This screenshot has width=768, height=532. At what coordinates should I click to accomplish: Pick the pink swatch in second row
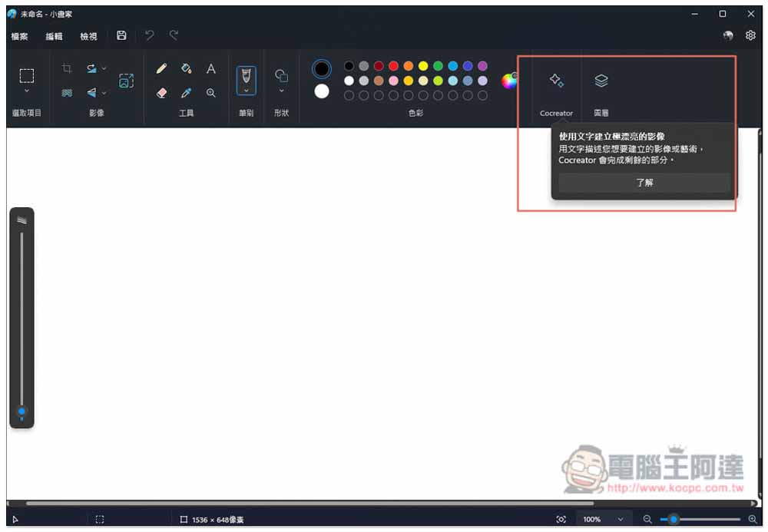pos(393,81)
